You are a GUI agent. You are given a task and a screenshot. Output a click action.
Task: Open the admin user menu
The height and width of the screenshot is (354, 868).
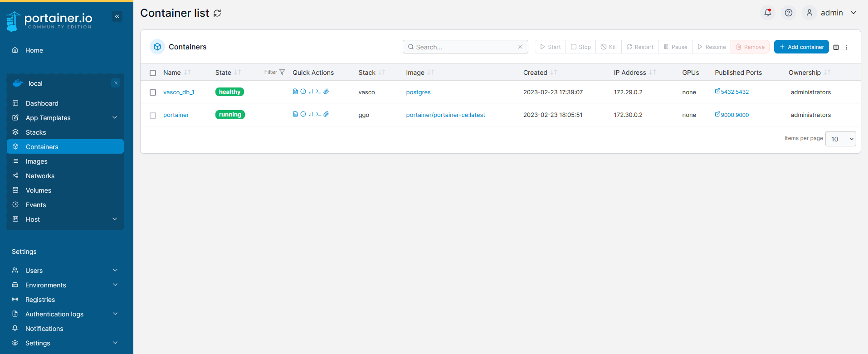[x=831, y=13]
